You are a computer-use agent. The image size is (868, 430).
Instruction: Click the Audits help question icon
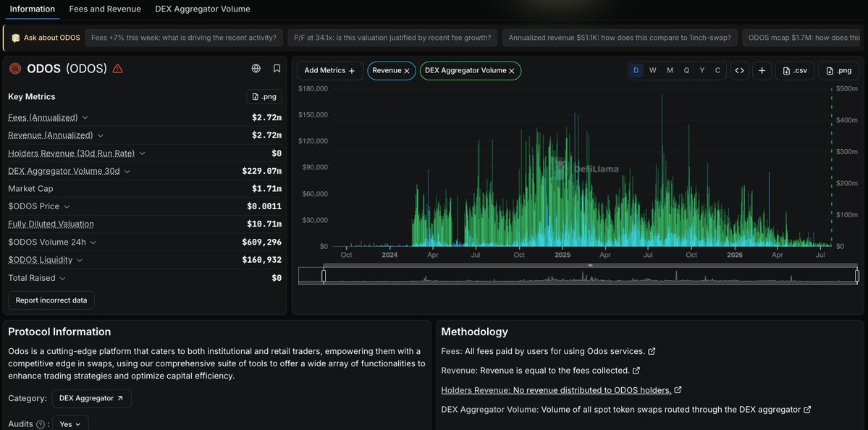[x=41, y=424]
